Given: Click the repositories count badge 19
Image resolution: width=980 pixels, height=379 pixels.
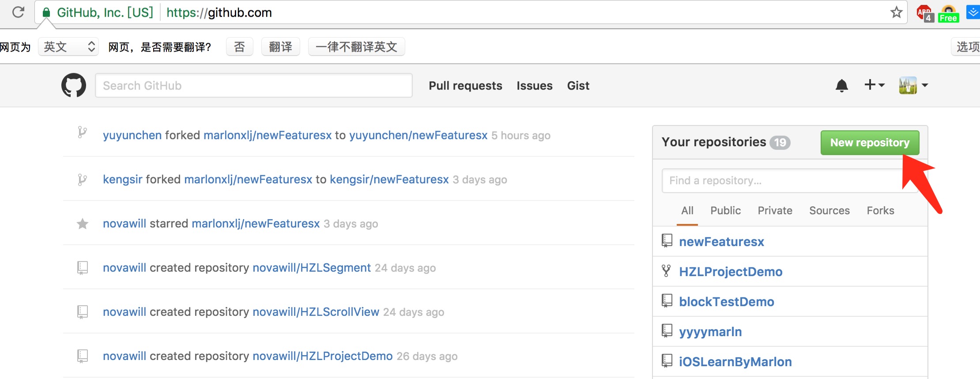Looking at the screenshot, I should (x=780, y=143).
